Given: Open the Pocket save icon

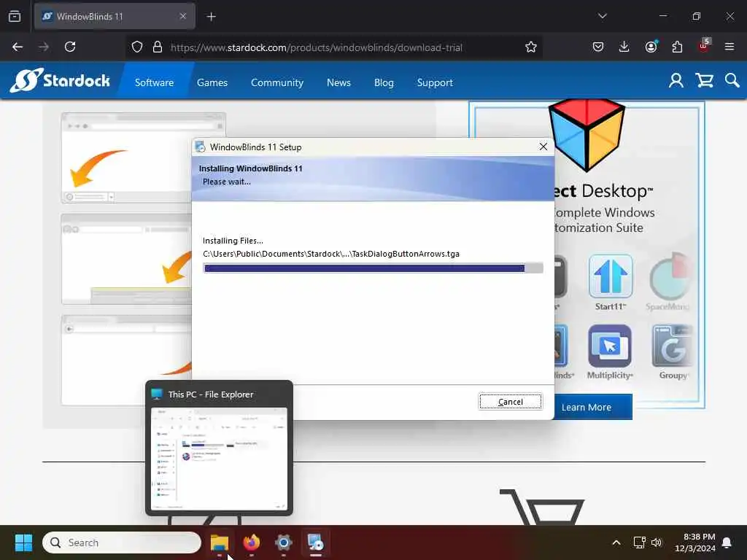Looking at the screenshot, I should click(598, 47).
